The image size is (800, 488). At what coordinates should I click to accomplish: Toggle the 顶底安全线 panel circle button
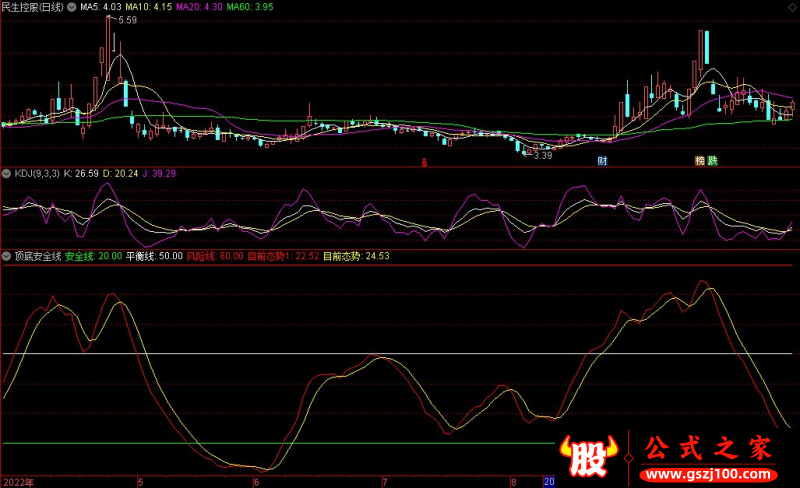[x=6, y=256]
